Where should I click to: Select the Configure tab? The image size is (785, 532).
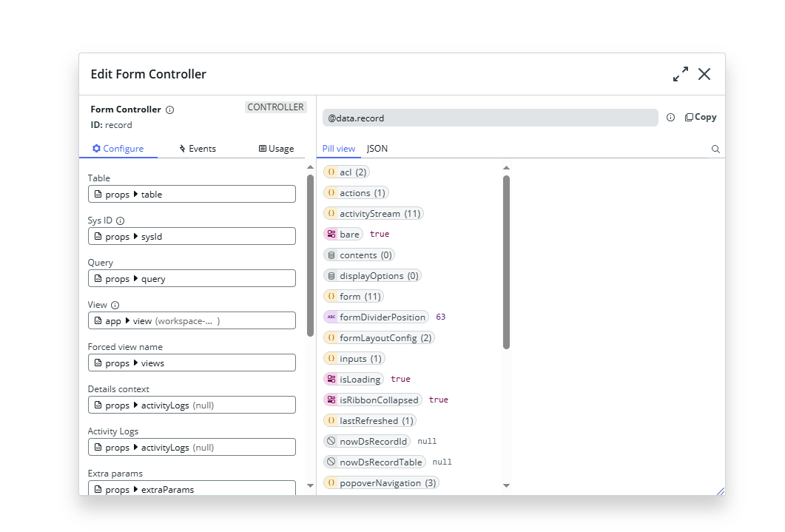(x=118, y=149)
